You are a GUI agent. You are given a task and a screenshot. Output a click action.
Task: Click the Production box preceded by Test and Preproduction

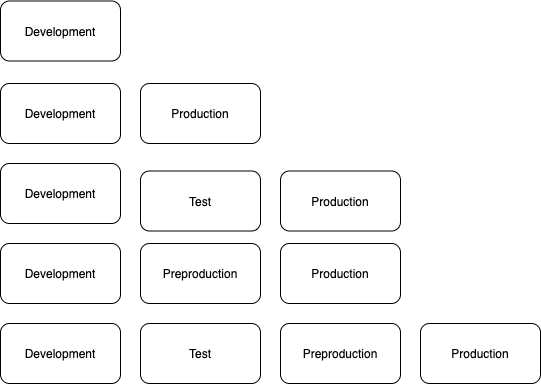[x=480, y=354]
